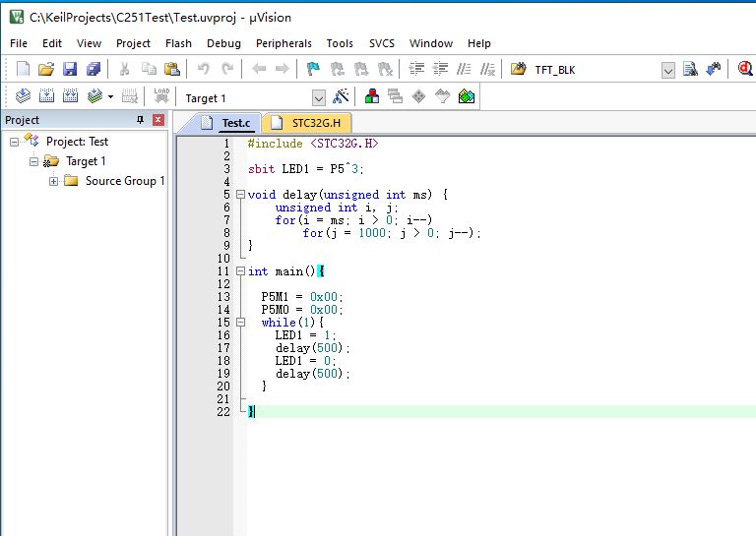Pin the Project panel
Viewport: 756px width, 536px height.
[x=141, y=120]
